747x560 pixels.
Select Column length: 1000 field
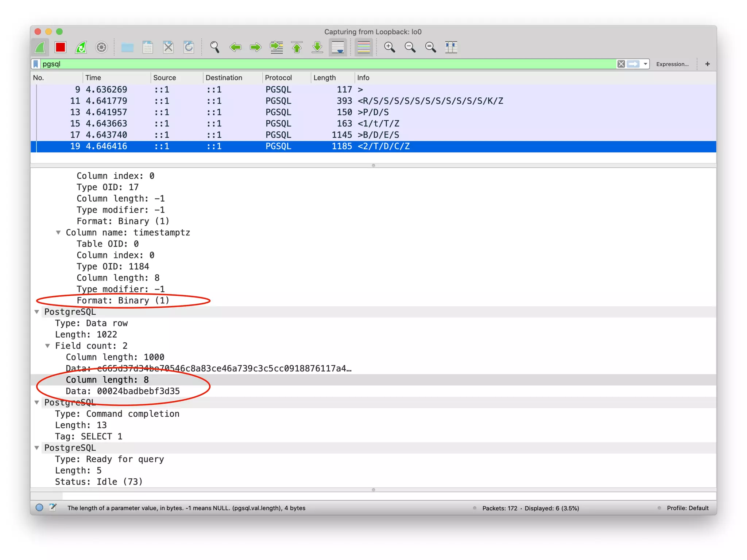[x=115, y=357]
